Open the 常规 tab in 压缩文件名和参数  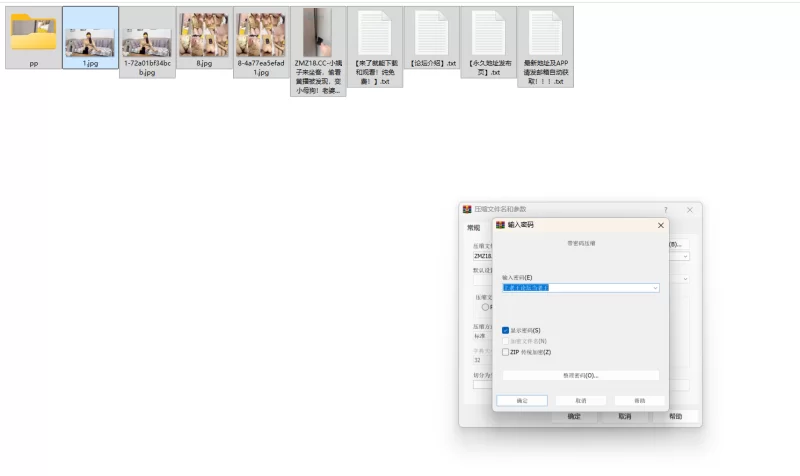pos(473,228)
